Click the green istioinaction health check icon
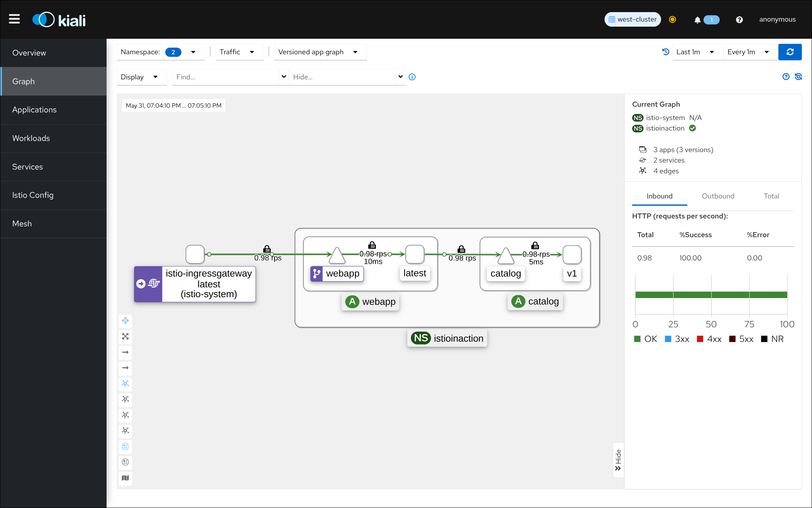 click(x=692, y=128)
